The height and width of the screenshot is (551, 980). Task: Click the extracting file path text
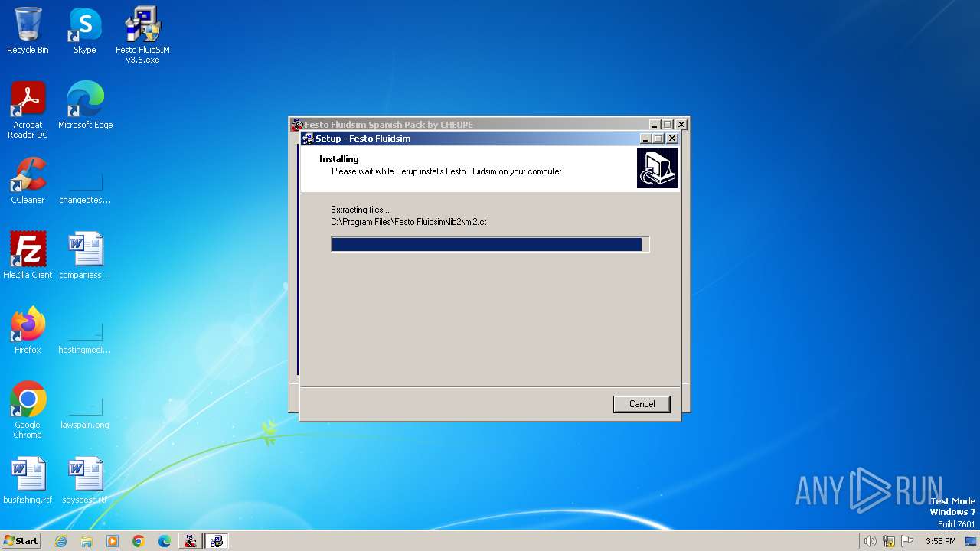409,222
